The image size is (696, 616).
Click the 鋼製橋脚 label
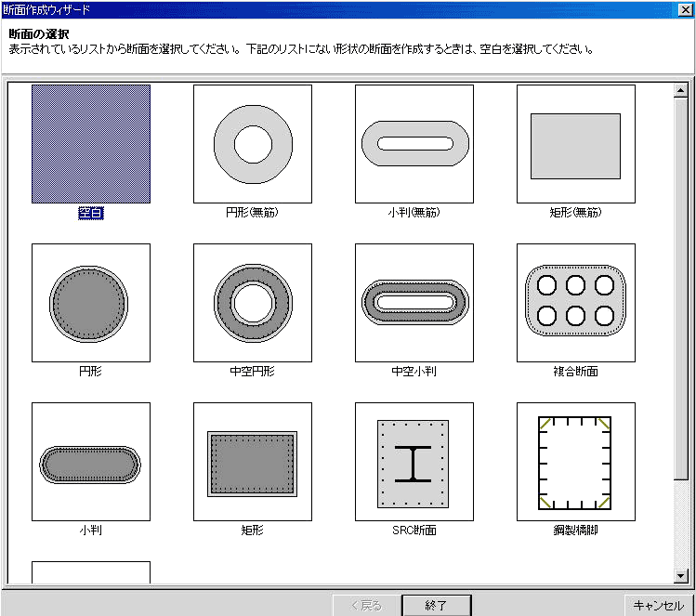(575, 530)
